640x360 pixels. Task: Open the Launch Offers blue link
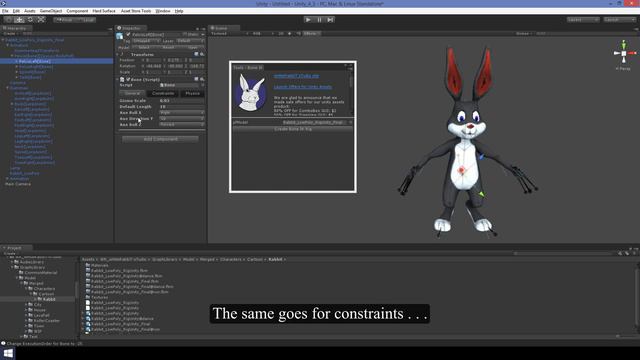coord(302,87)
